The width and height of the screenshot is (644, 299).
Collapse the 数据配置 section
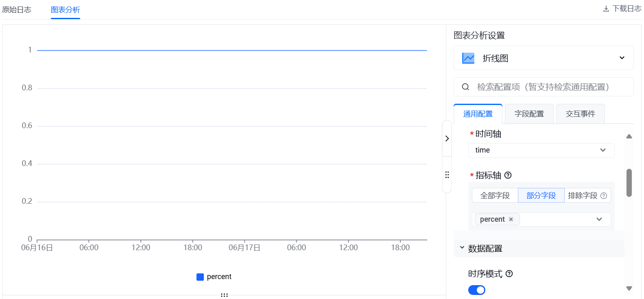point(462,248)
